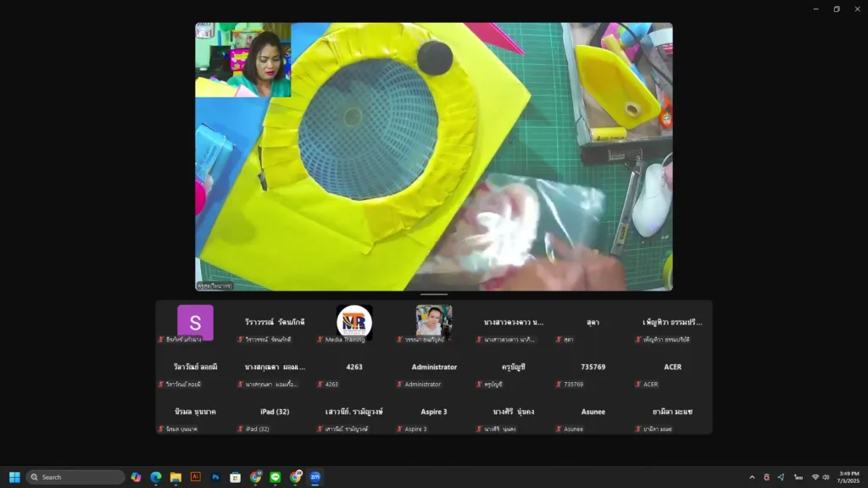868x488 pixels.
Task: Open Photoshop from the taskbar
Action: click(215, 477)
